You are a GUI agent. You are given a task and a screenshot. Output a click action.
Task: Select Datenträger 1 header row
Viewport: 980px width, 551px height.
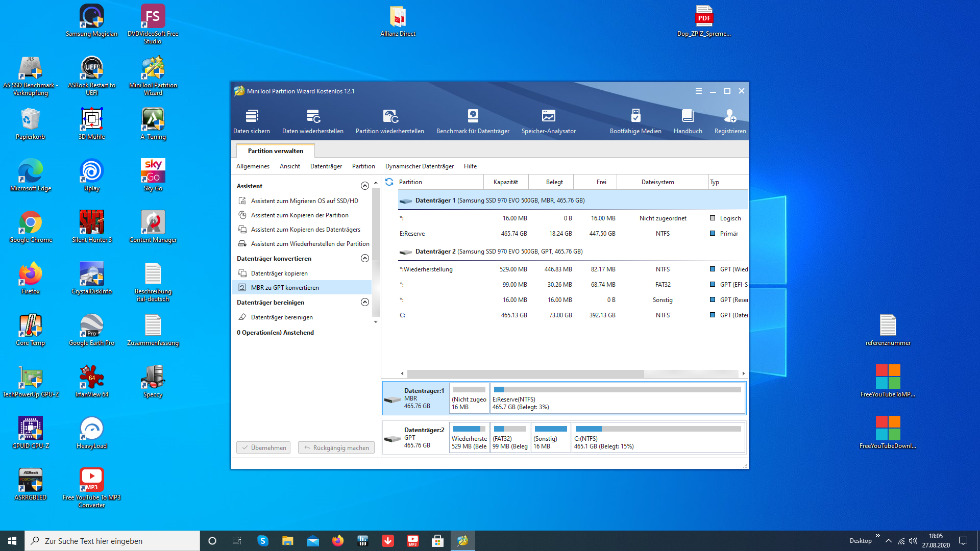point(573,201)
